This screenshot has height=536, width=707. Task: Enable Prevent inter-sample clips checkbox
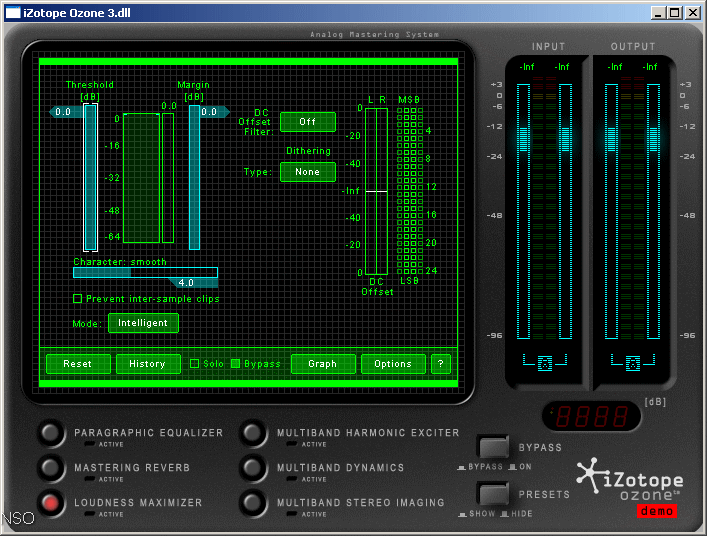click(x=78, y=298)
